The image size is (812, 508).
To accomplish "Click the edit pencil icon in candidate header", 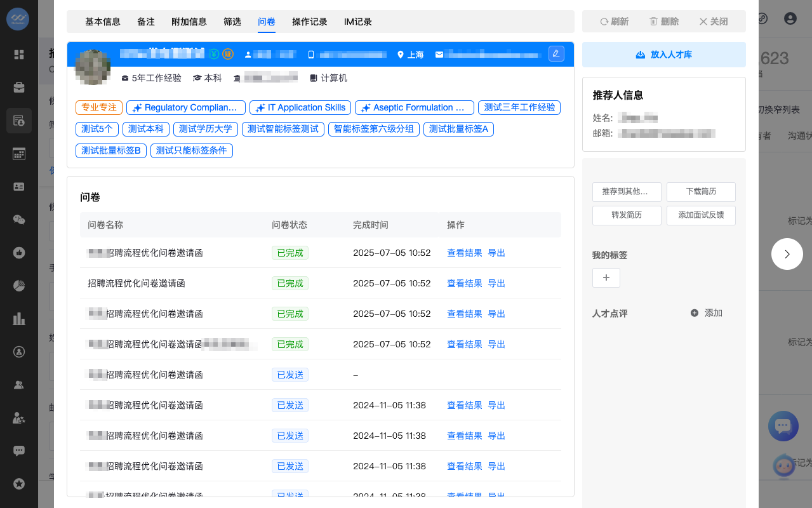I will coord(556,54).
